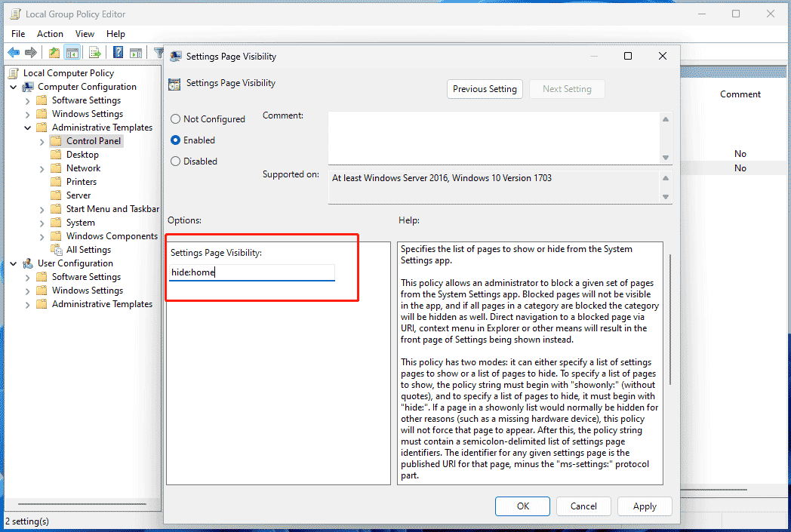Expand the Windows Components folder
The width and height of the screenshot is (791, 532).
tap(42, 236)
